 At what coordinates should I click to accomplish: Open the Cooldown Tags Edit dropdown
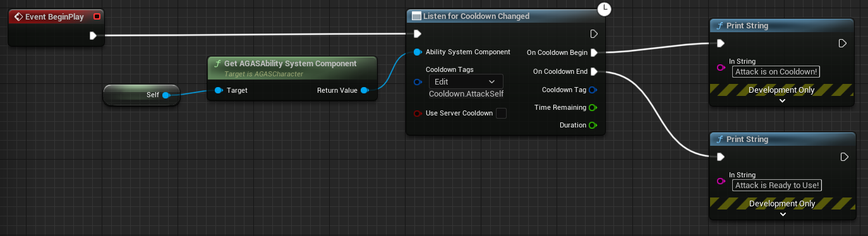pos(466,81)
